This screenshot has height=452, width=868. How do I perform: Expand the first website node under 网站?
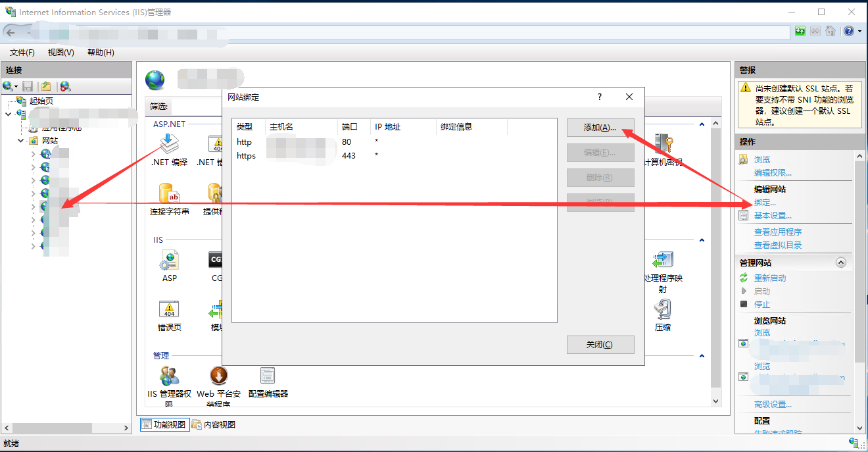pyautogui.click(x=34, y=154)
